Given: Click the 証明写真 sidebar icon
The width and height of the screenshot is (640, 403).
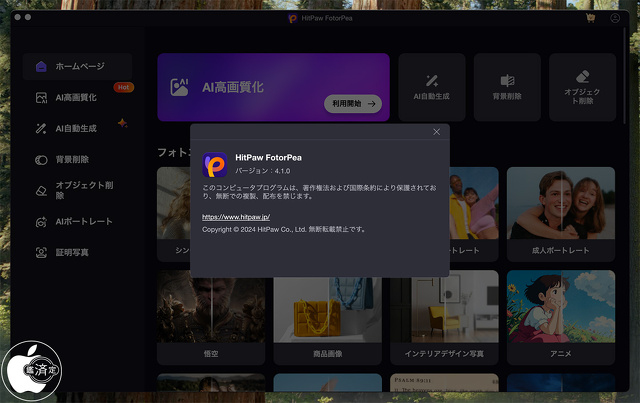Looking at the screenshot, I should click(x=41, y=253).
